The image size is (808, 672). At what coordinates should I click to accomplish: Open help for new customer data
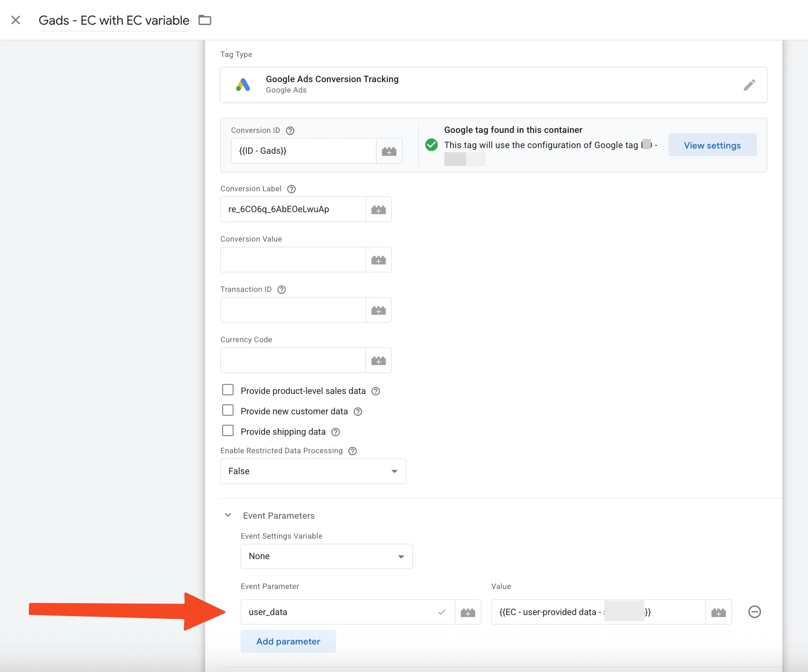click(358, 411)
